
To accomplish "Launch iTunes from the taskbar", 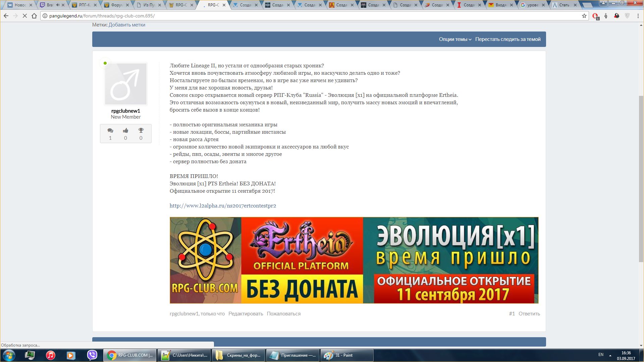I will 51,355.
